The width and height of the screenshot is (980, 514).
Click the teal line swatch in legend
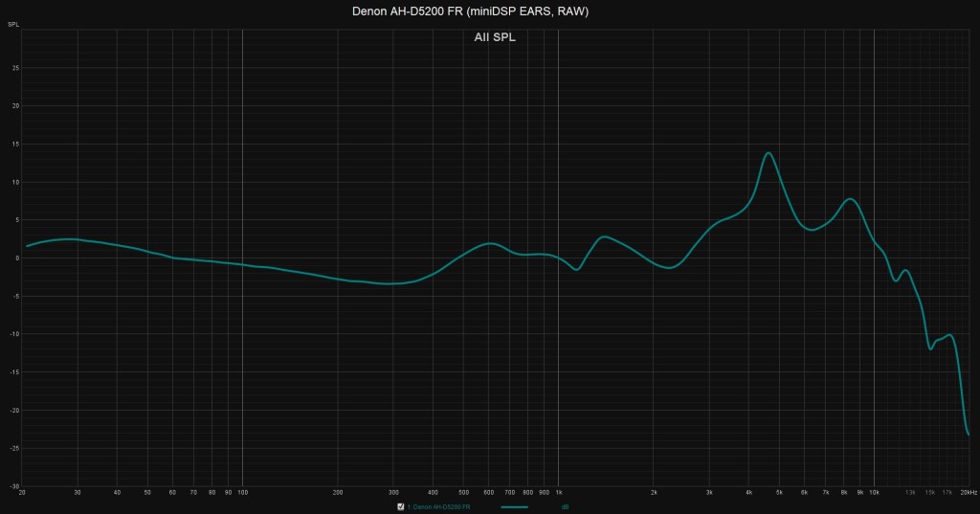[514, 506]
